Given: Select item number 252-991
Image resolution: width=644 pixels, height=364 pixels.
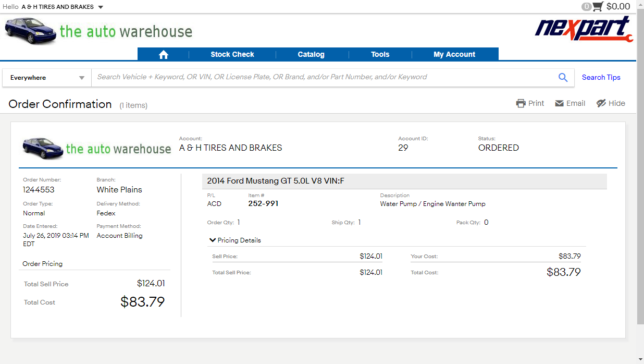Looking at the screenshot, I should pyautogui.click(x=263, y=204).
